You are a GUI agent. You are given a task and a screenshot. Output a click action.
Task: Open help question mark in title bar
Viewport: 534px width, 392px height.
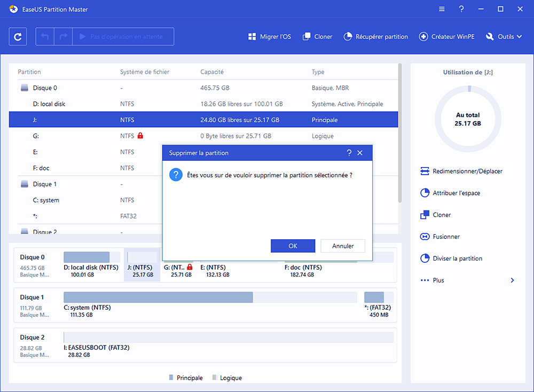click(x=461, y=9)
